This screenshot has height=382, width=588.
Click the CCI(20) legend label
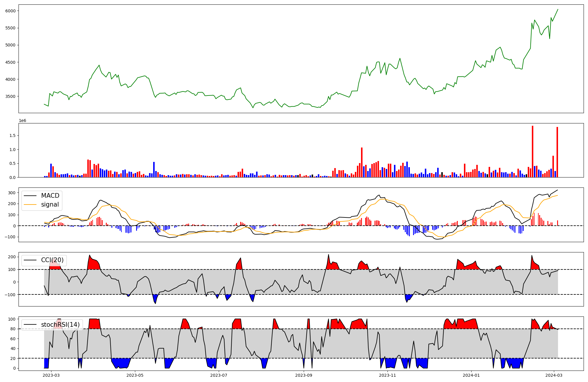[52, 260]
